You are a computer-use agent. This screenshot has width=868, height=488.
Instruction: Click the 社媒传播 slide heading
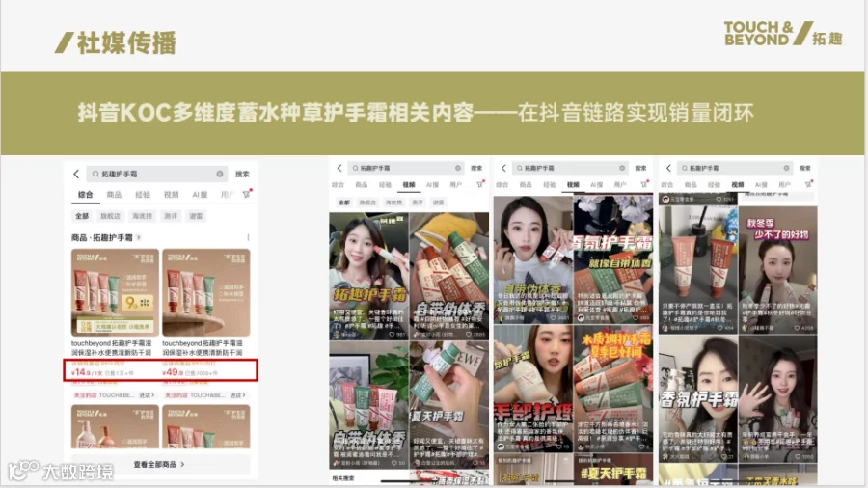point(126,42)
